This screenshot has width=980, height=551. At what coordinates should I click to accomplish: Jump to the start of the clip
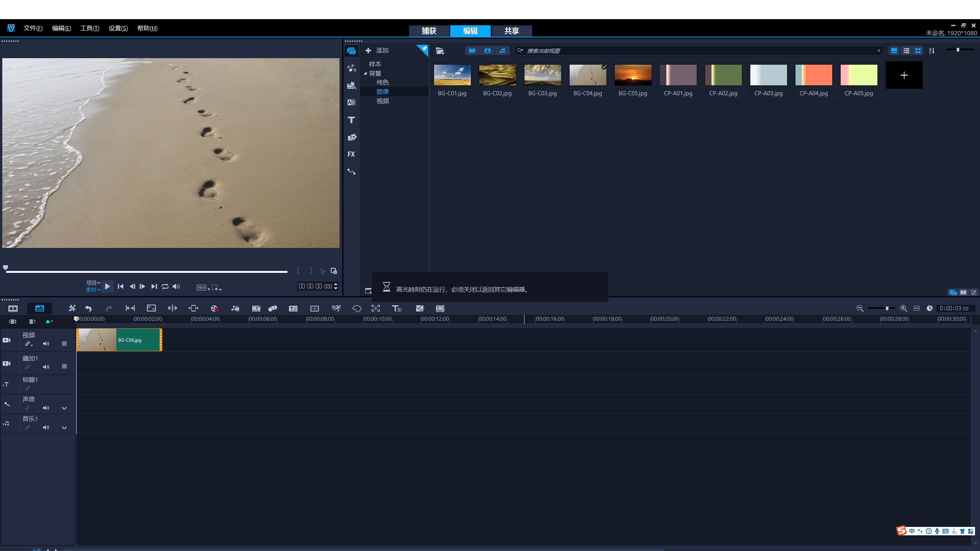[121, 286]
